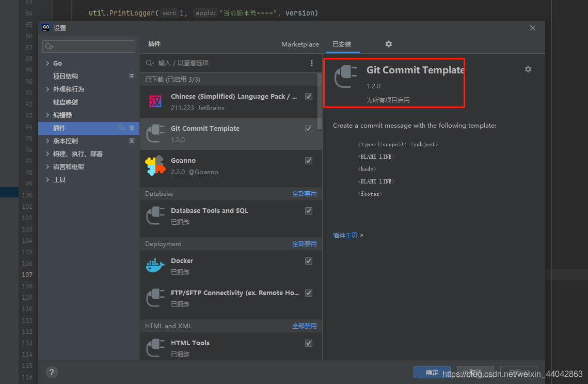This screenshot has width=588, height=384.
Task: Click 为所有项目启用 status text
Action: point(388,100)
